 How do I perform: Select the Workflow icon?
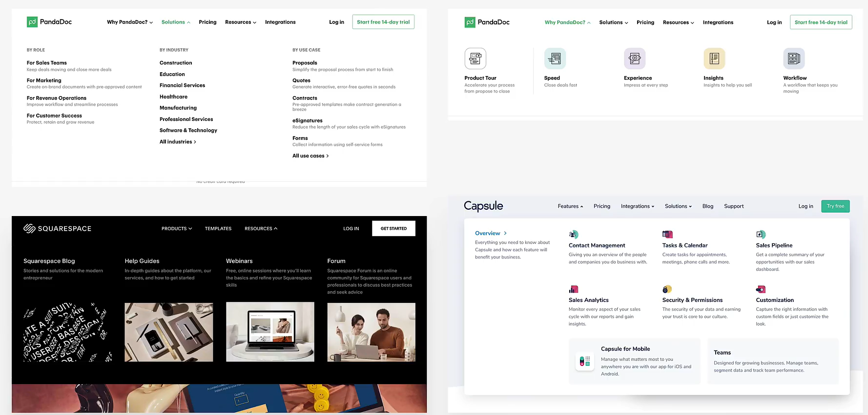pyautogui.click(x=794, y=59)
